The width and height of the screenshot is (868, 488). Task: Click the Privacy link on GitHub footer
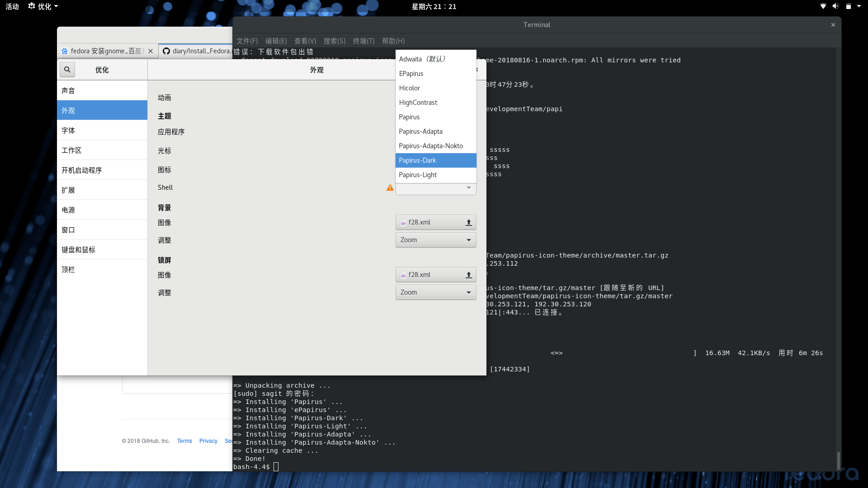click(208, 441)
